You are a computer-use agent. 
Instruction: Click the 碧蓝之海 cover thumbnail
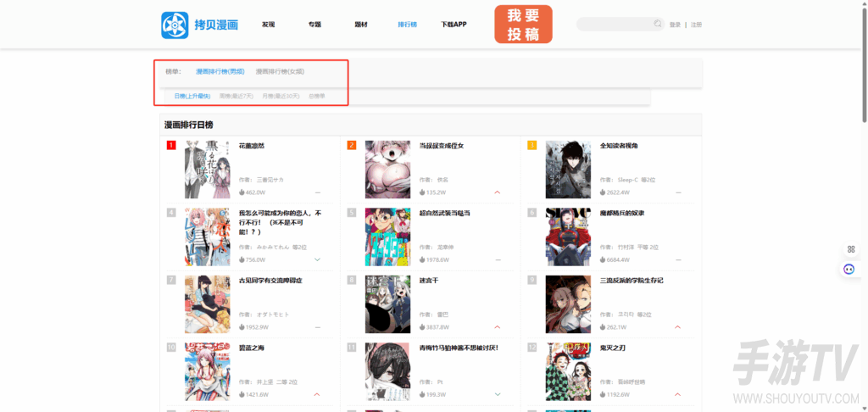pyautogui.click(x=207, y=372)
